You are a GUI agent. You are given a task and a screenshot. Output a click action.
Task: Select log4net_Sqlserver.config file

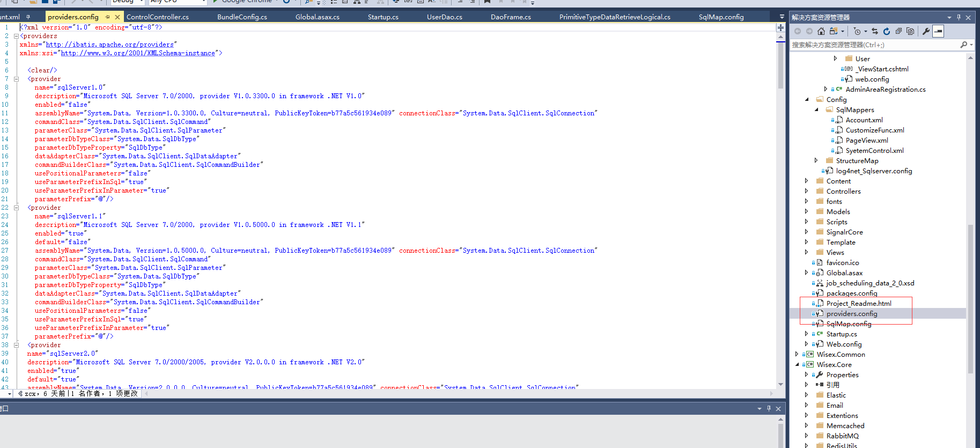click(x=874, y=171)
